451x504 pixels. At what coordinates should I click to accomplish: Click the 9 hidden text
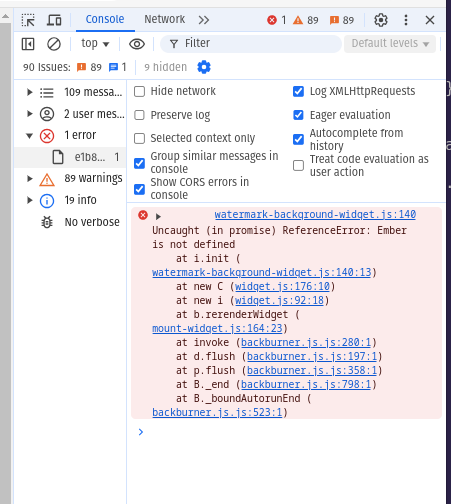coord(165,67)
